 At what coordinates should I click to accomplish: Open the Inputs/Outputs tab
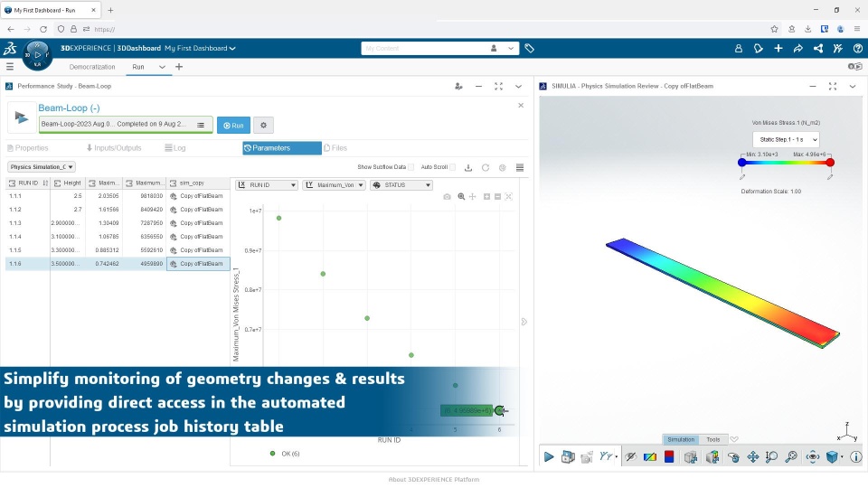(114, 147)
